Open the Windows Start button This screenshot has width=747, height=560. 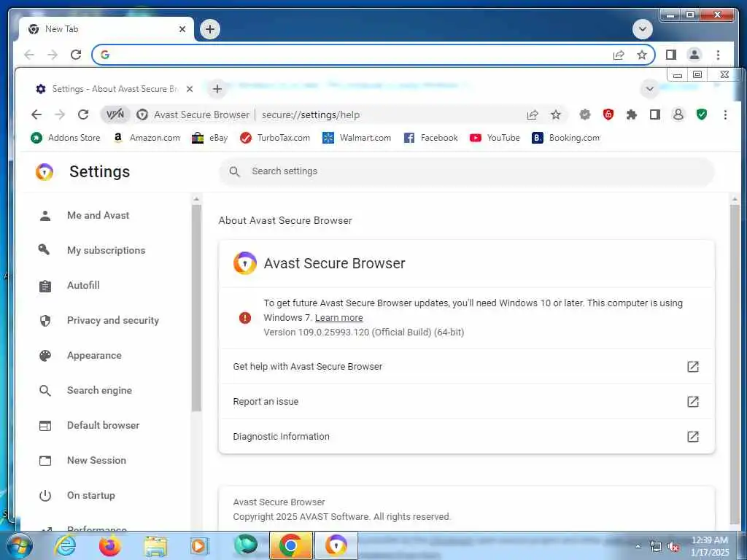pos(19,545)
